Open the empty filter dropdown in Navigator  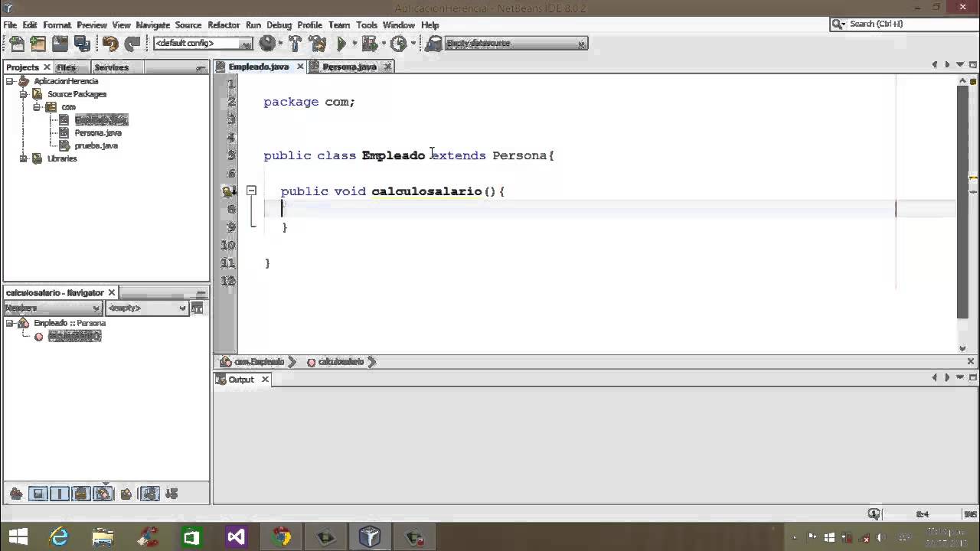point(146,308)
